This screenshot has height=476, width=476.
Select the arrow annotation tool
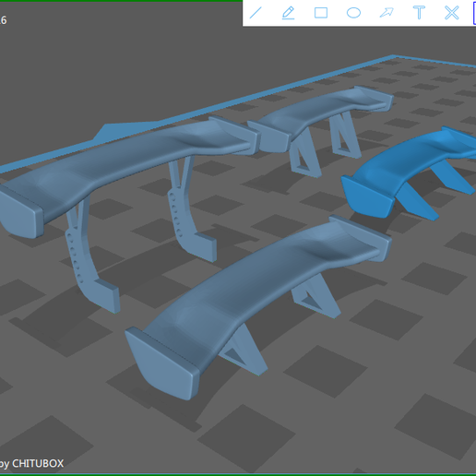[x=387, y=13]
